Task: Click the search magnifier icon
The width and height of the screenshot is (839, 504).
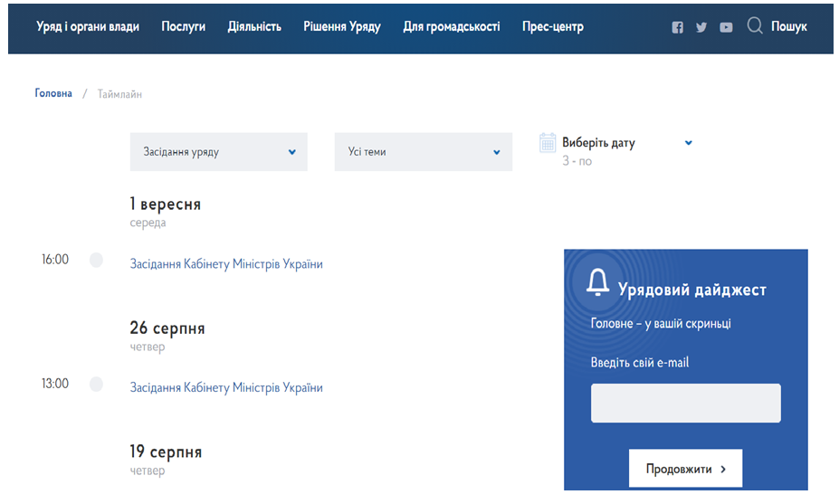Action: [755, 26]
